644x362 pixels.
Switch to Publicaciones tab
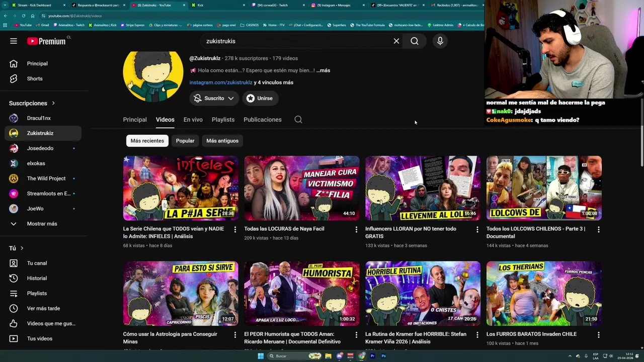(263, 120)
